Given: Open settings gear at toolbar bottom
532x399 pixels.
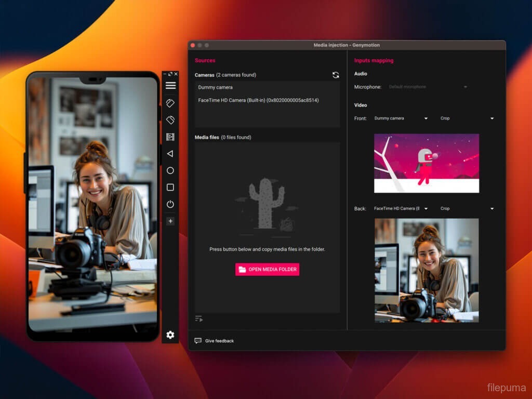Looking at the screenshot, I should coord(170,335).
